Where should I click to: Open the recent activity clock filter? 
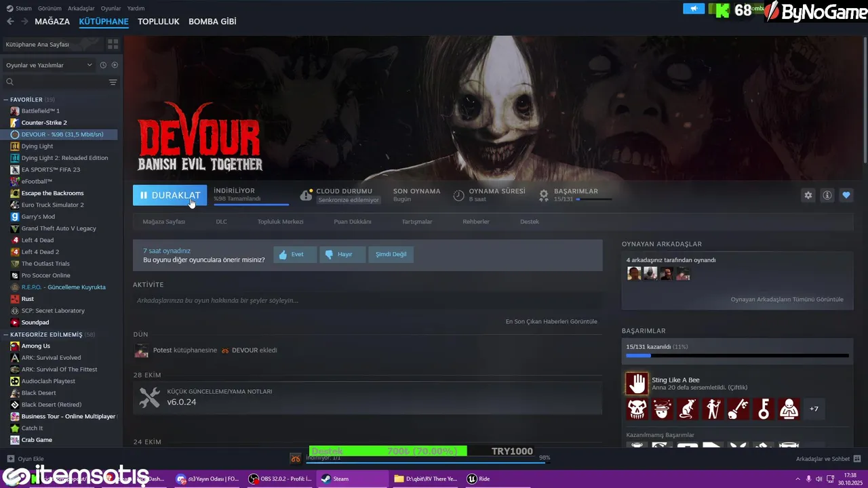(x=103, y=65)
